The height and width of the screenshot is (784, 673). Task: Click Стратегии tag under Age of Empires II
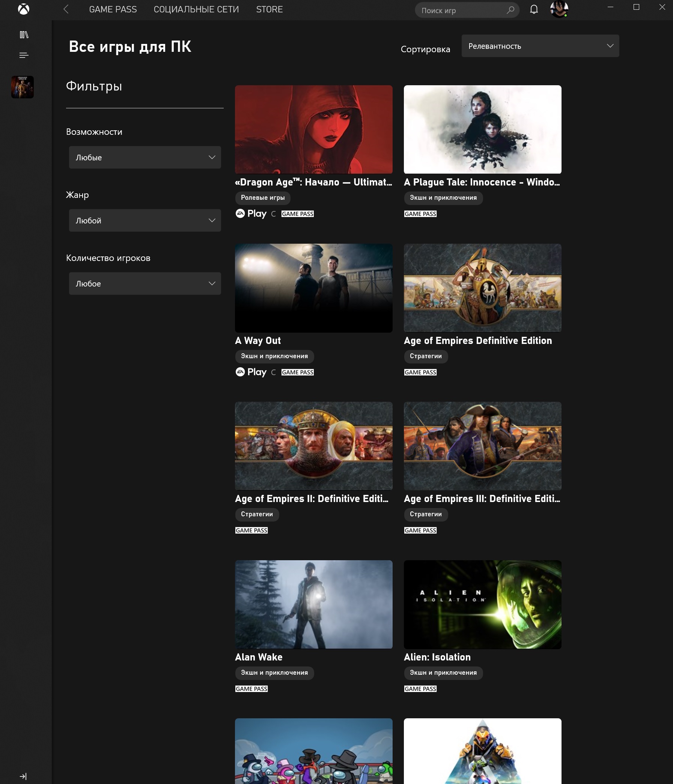(x=257, y=515)
